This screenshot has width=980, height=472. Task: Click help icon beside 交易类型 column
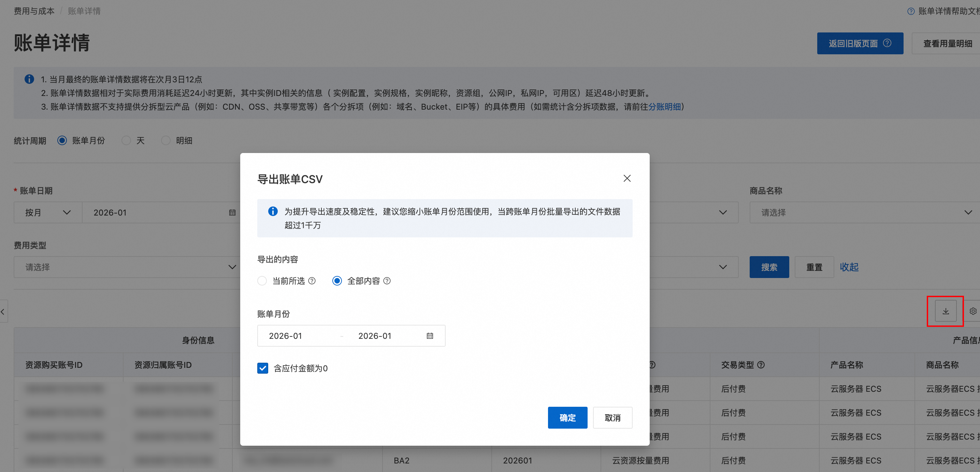[x=761, y=365]
